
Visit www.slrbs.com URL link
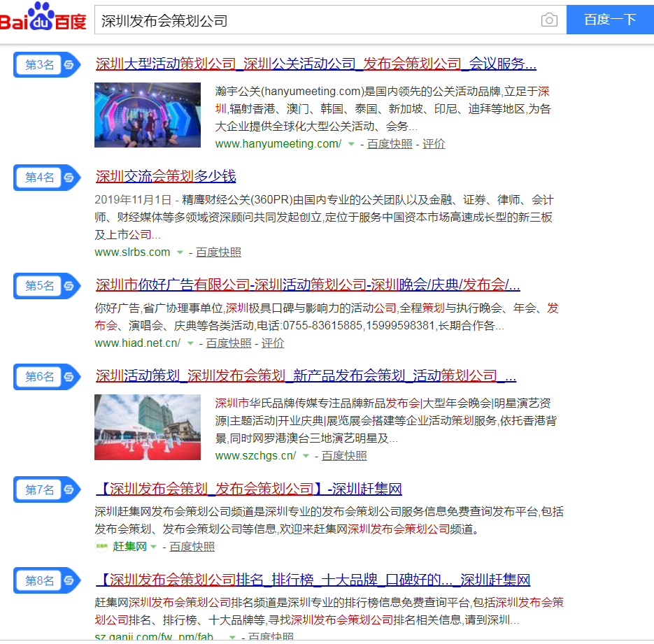pyautogui.click(x=132, y=252)
